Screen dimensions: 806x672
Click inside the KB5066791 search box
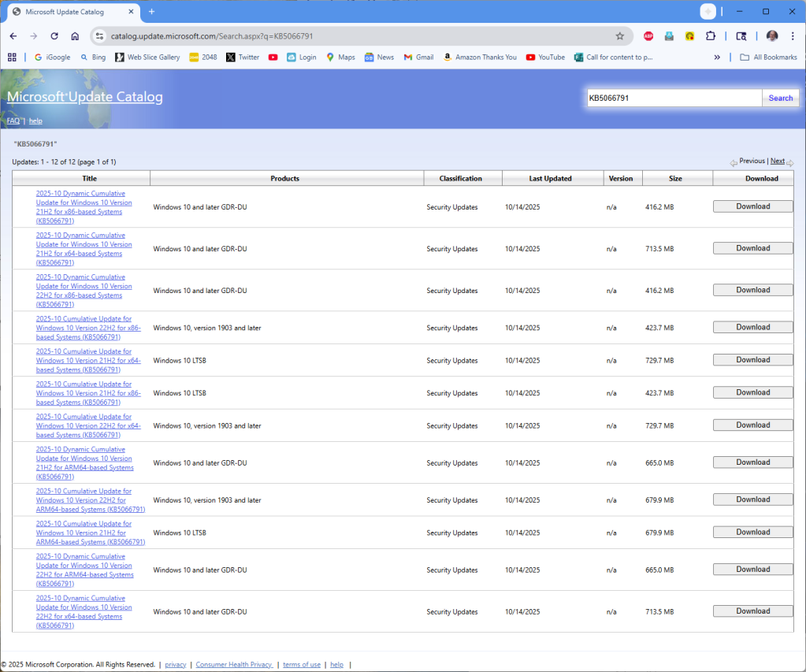(674, 97)
